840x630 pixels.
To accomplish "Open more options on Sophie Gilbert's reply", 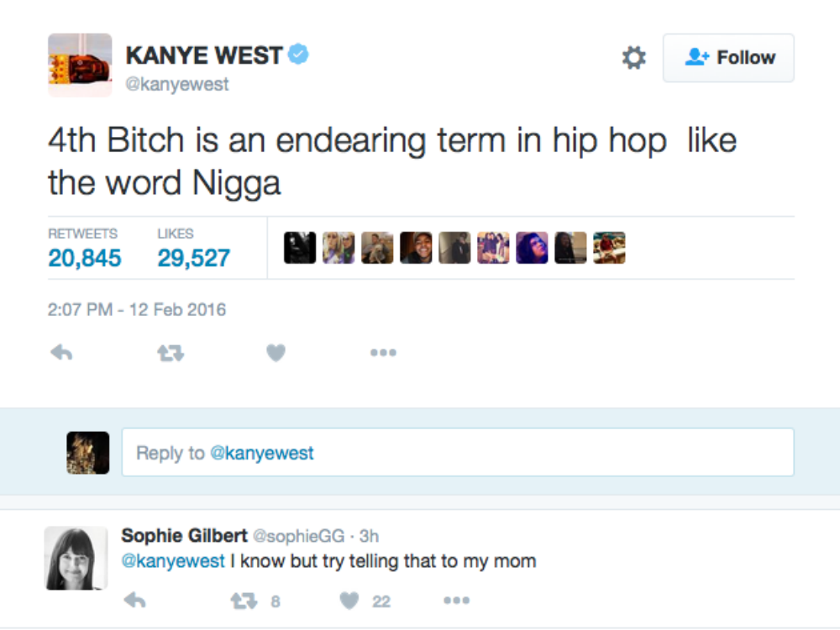I will (x=456, y=601).
